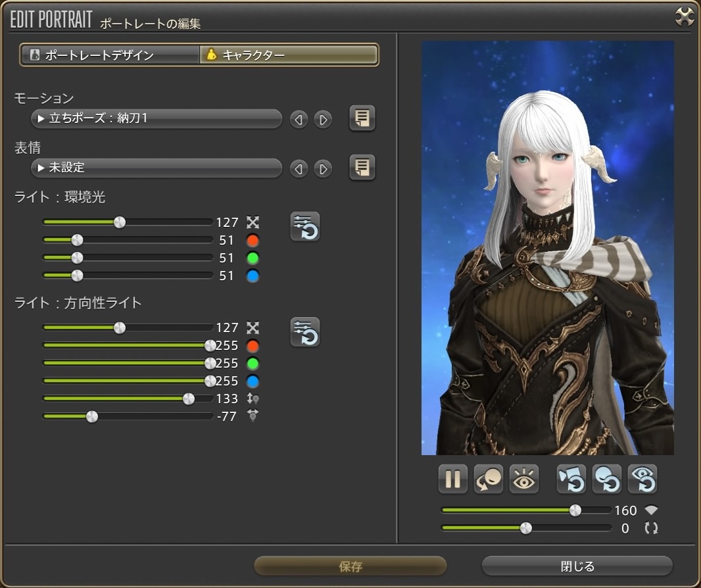Click the 閉じる close button
Image resolution: width=701 pixels, height=588 pixels.
coord(577,566)
